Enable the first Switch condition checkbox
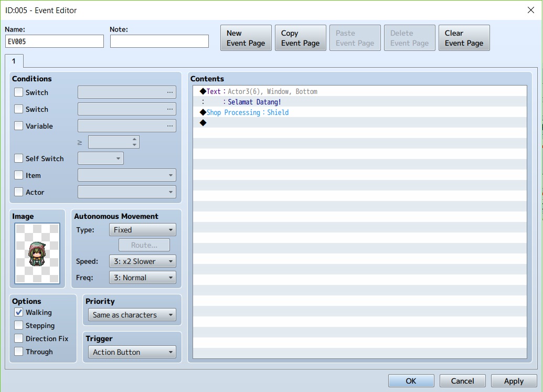This screenshot has width=543, height=392. click(x=19, y=92)
